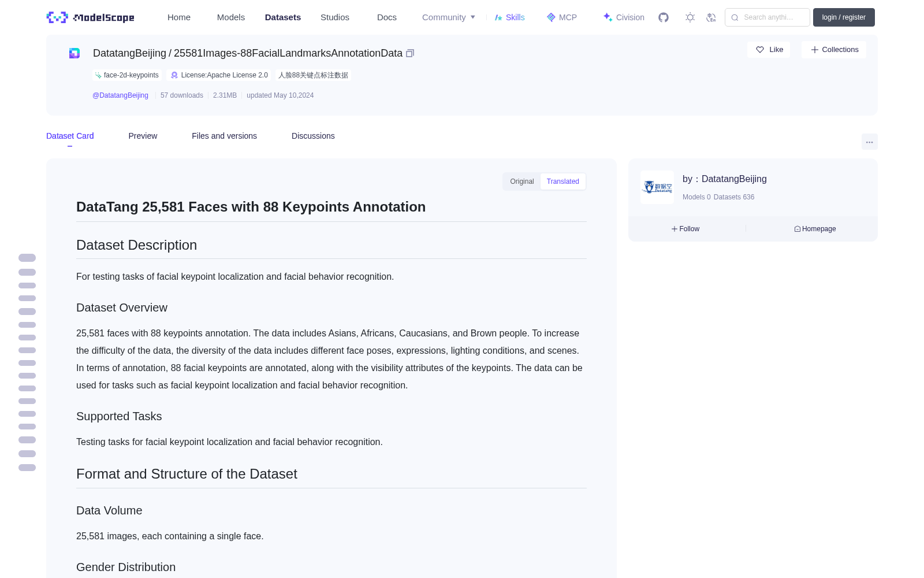Follow DatatangBeijing
924x578 pixels.
point(685,229)
